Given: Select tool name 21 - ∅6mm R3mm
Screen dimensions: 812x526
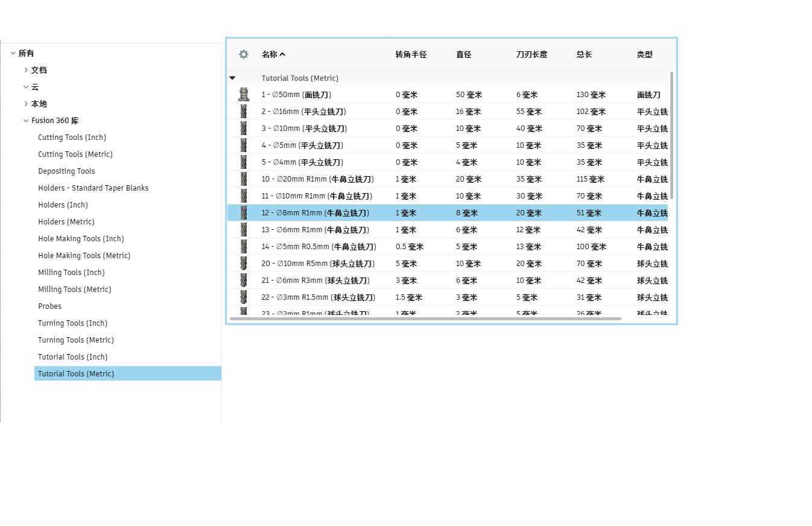Looking at the screenshot, I should 316,280.
